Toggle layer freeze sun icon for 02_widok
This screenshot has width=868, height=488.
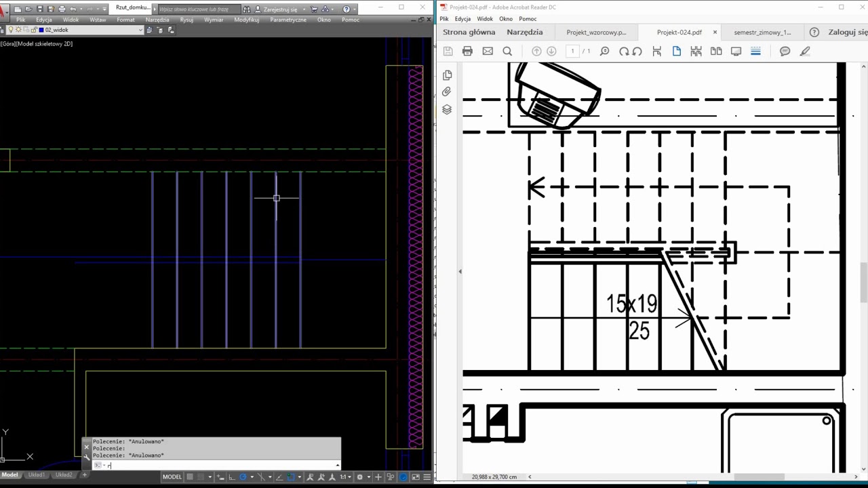18,30
